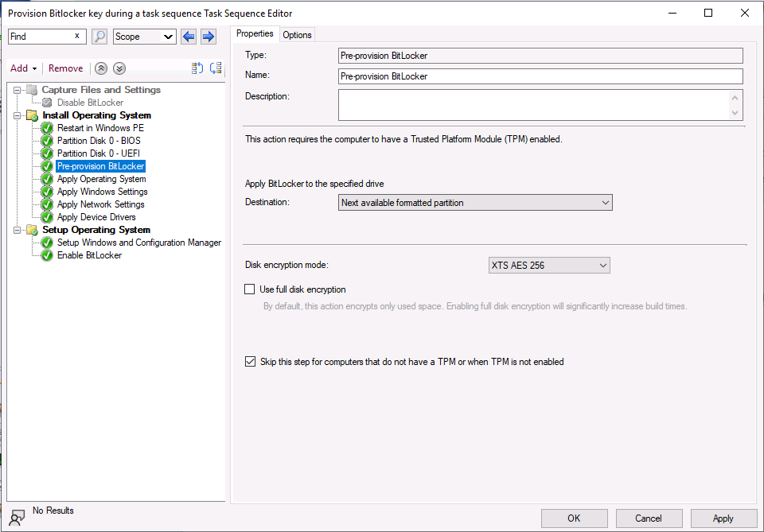Click the green check beside Partition Disk 0 - BIOS

pos(47,141)
